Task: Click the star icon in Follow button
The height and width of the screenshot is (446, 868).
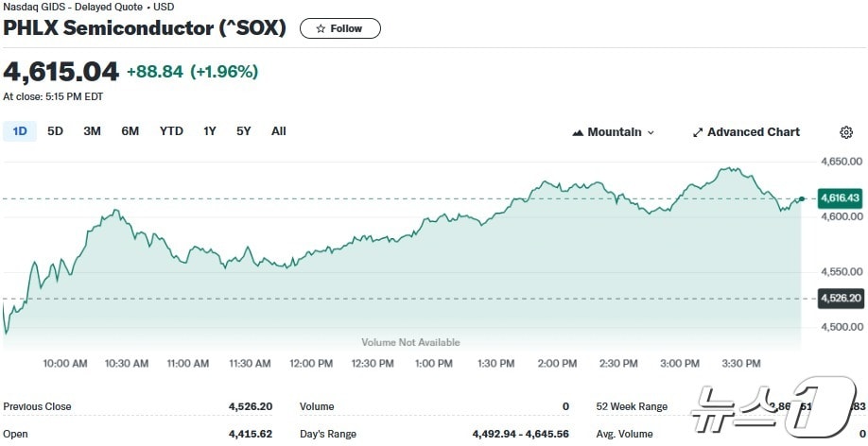Action: tap(321, 28)
